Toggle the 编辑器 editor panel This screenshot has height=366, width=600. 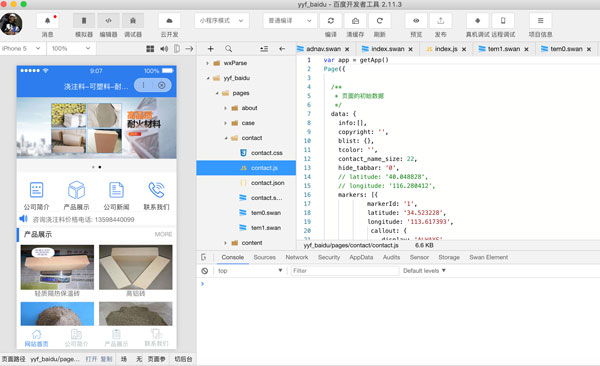pyautogui.click(x=108, y=21)
